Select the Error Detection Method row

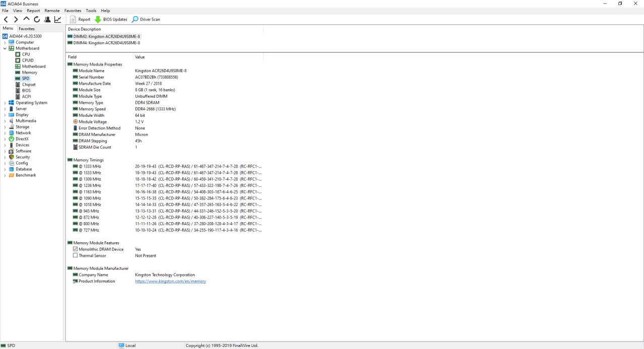click(x=165, y=128)
